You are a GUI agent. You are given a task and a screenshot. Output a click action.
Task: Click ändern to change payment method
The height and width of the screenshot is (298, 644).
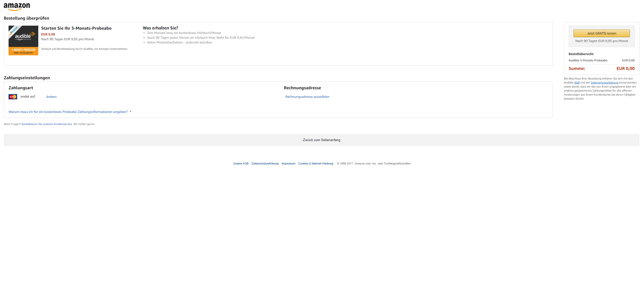tap(51, 97)
